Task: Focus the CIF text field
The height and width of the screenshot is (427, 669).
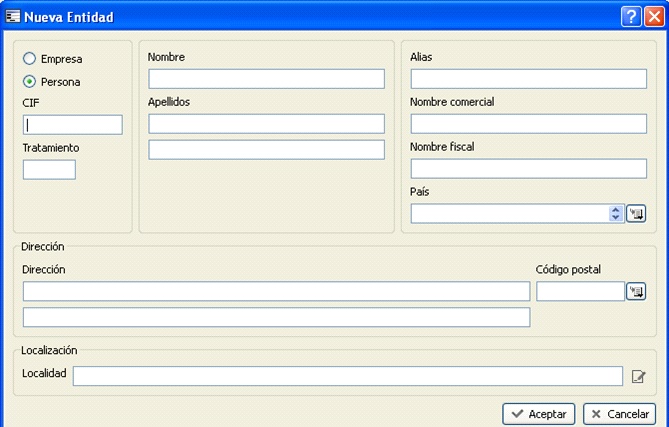Action: [73, 125]
